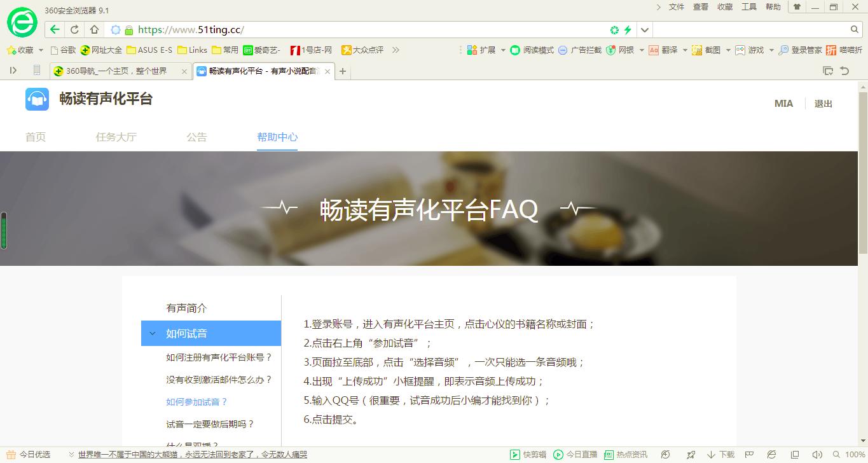Select the 任务大厅 navigation item

[116, 136]
